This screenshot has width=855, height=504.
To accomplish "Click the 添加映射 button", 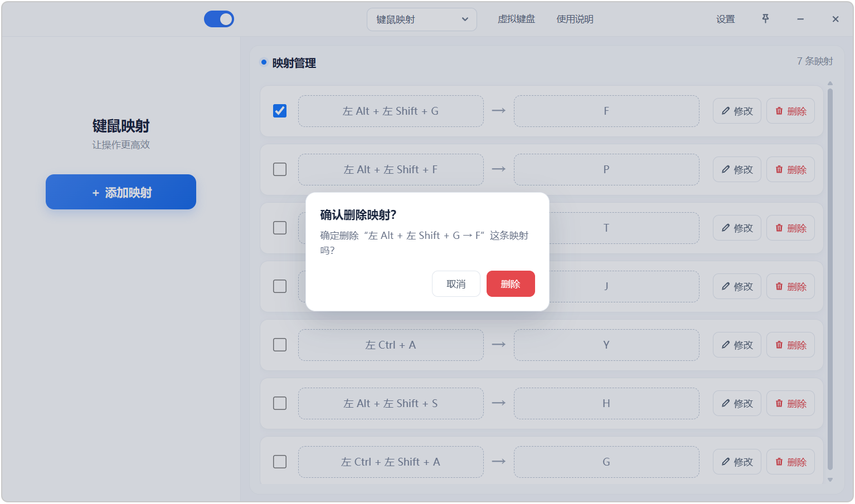I will coord(121,192).
